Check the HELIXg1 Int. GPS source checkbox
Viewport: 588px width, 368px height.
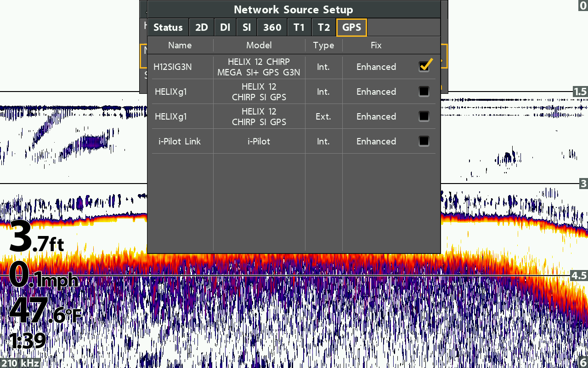[424, 92]
